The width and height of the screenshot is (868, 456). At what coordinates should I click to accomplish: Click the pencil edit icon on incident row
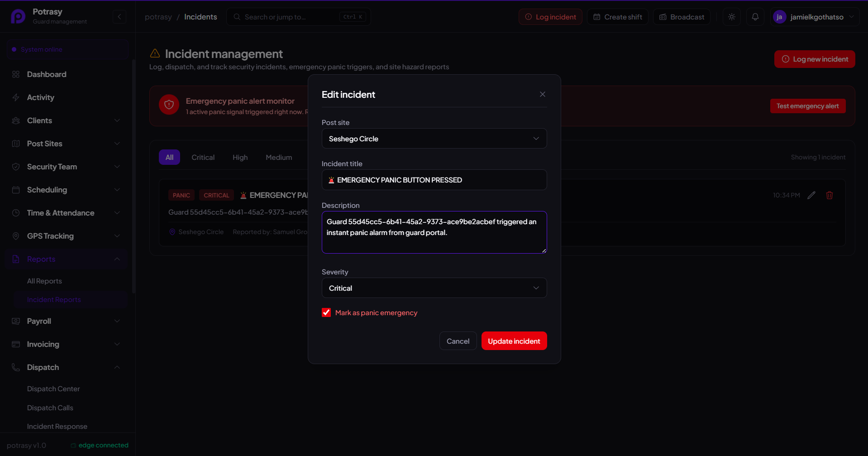pyautogui.click(x=811, y=195)
